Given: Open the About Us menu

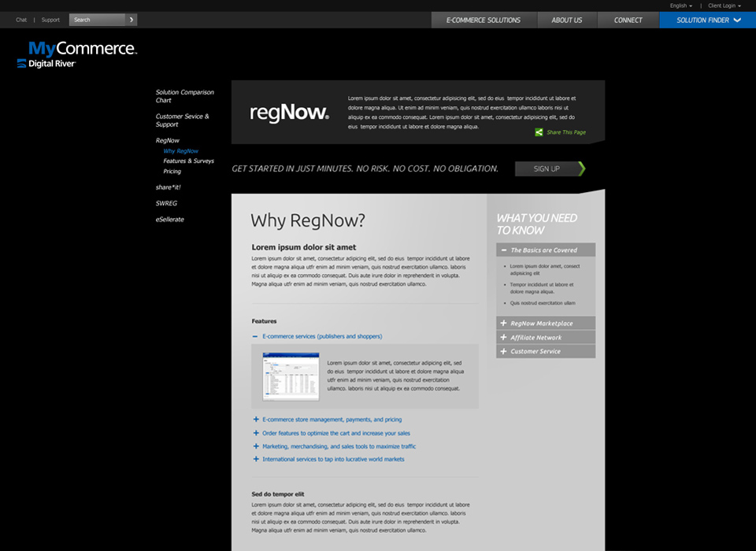Looking at the screenshot, I should coord(567,20).
